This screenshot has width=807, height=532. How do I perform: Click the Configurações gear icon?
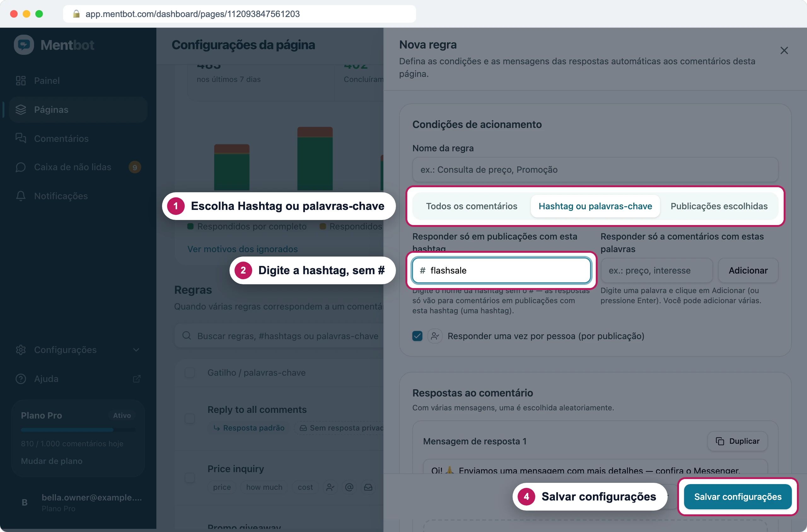point(21,350)
